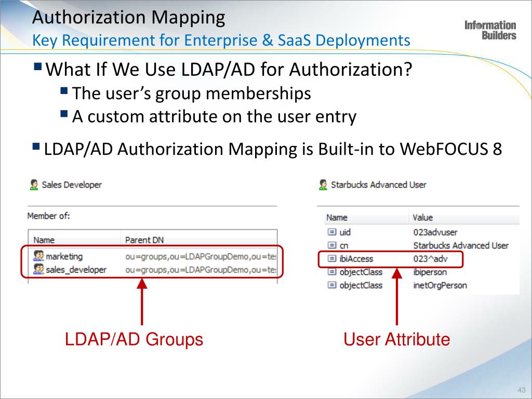
Task: Click the icon beside objectClass inetOrgPerson
Action: (x=332, y=285)
